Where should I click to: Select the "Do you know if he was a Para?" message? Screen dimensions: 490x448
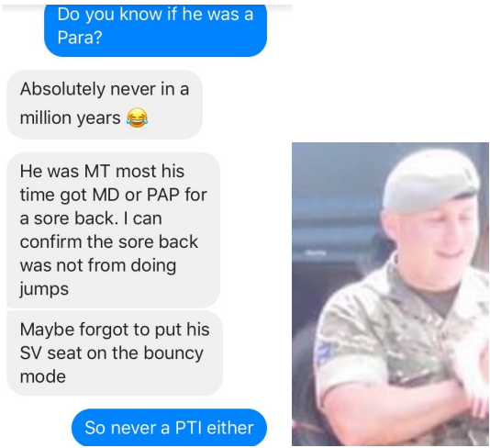[155, 30]
